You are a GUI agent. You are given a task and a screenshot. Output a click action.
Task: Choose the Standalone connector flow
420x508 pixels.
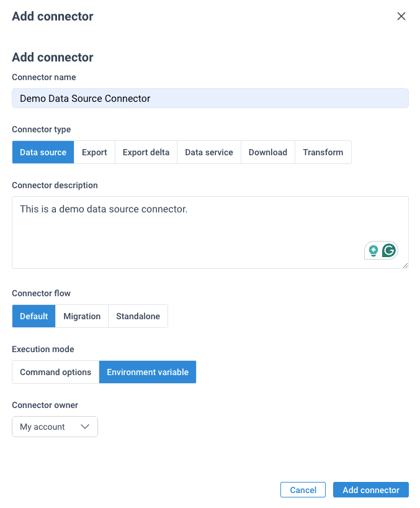coord(138,315)
